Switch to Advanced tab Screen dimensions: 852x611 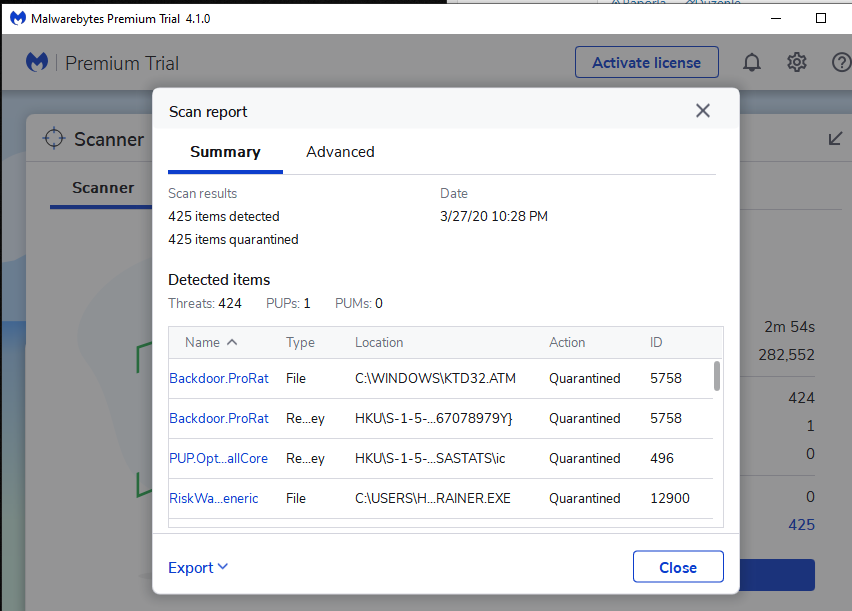[x=340, y=152]
